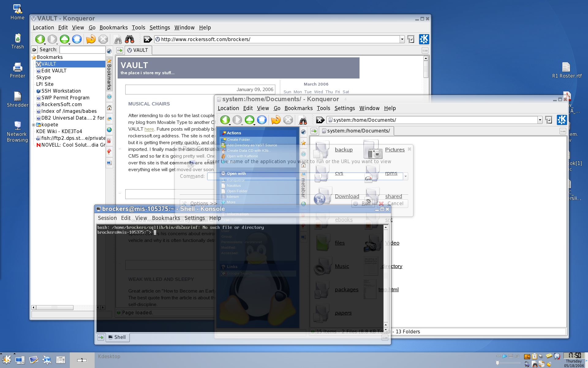Clear the rockerssoft.com location bar

(x=148, y=39)
